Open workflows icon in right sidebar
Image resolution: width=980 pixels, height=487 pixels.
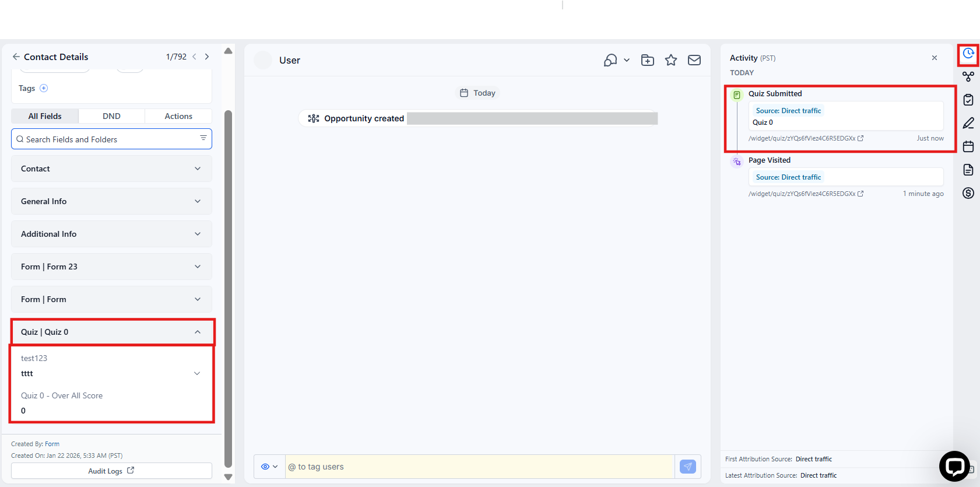pyautogui.click(x=968, y=76)
